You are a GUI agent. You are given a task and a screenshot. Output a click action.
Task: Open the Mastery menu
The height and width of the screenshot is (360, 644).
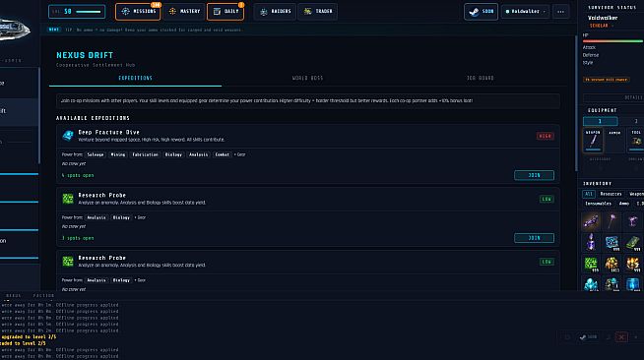[184, 12]
